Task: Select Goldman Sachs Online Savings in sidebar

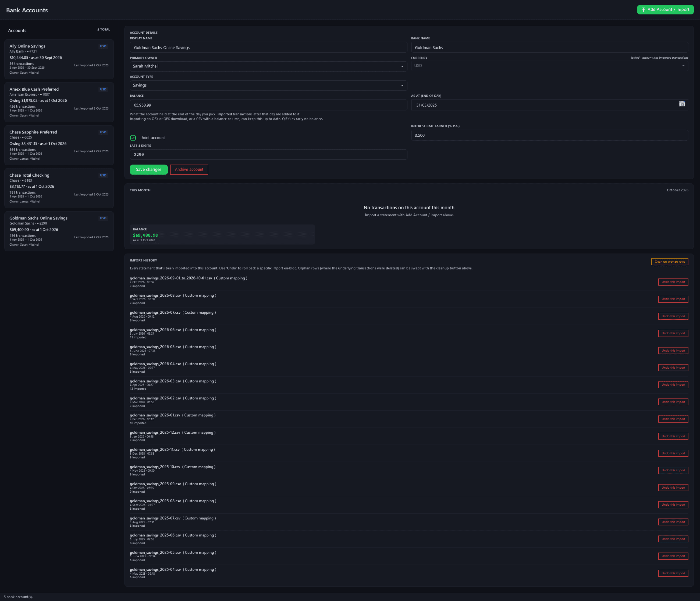Action: [x=59, y=231]
